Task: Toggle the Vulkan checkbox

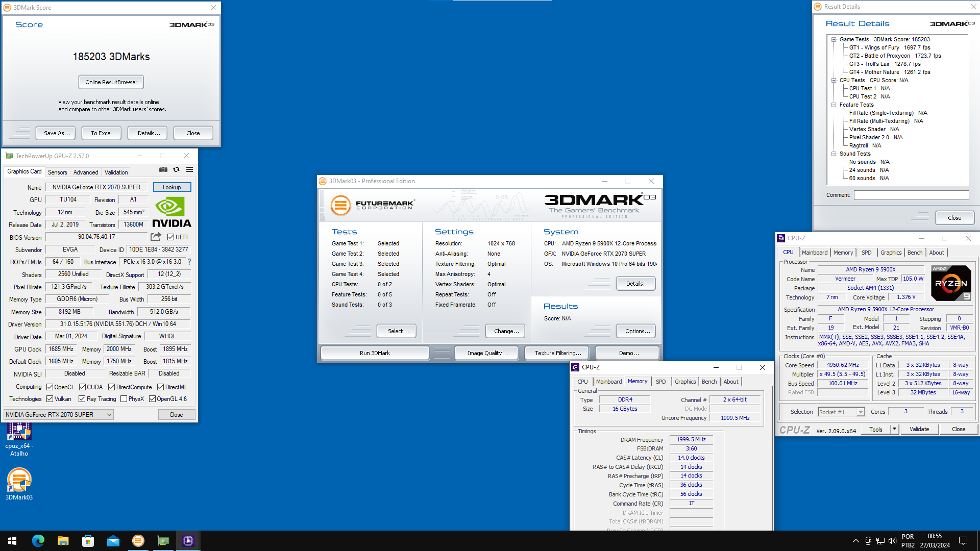Action: [x=50, y=399]
